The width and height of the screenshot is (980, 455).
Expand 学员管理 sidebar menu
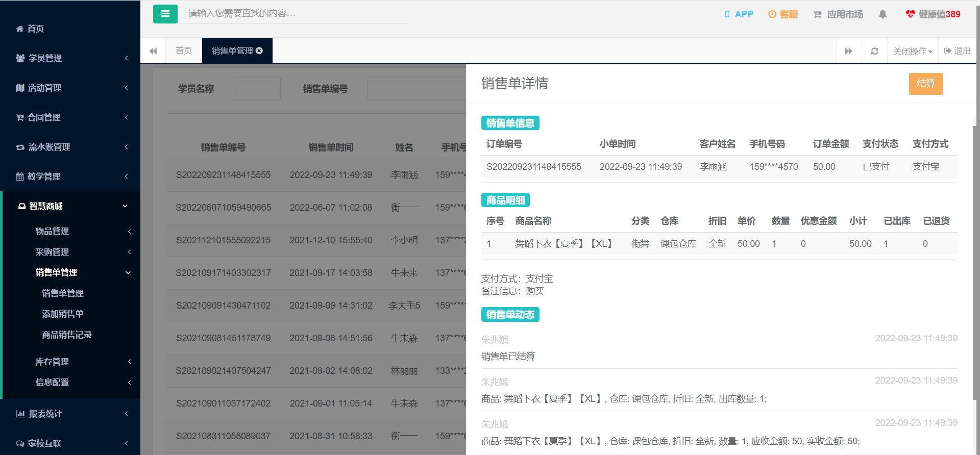point(70,58)
